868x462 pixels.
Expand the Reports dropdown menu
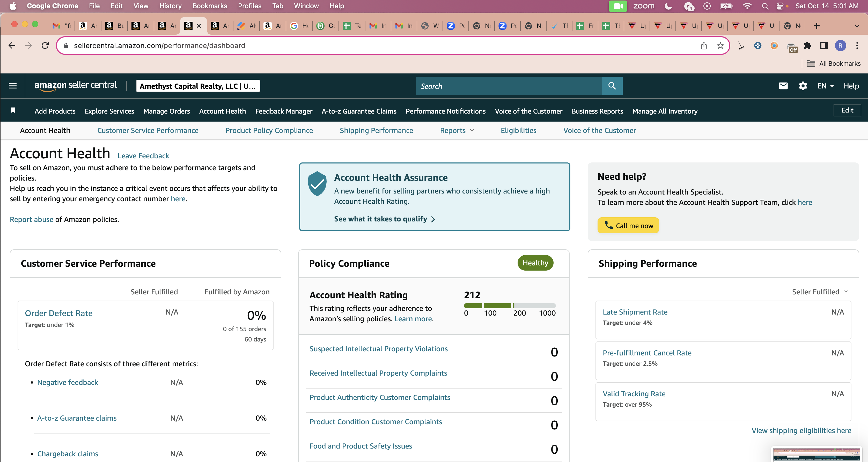[457, 130]
